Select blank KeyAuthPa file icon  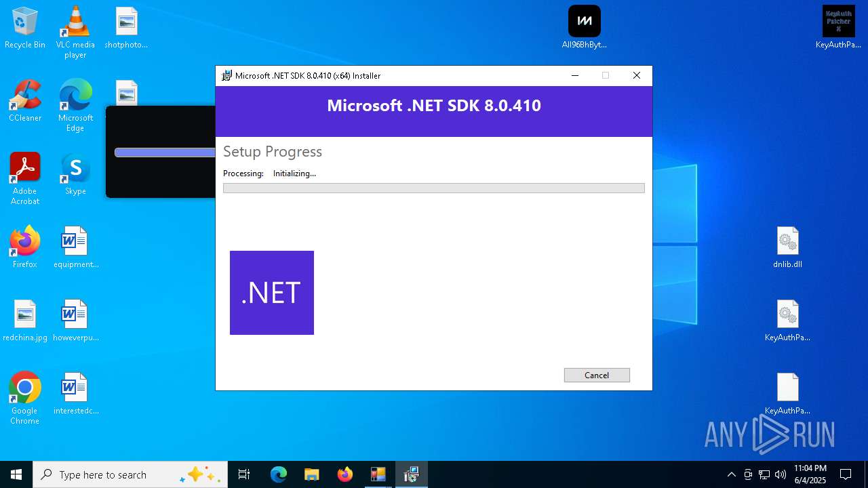click(x=788, y=394)
